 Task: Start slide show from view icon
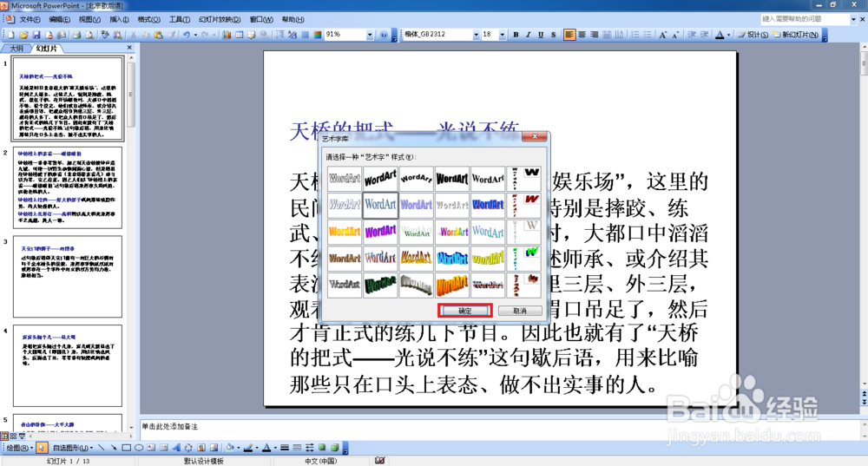tap(23, 436)
